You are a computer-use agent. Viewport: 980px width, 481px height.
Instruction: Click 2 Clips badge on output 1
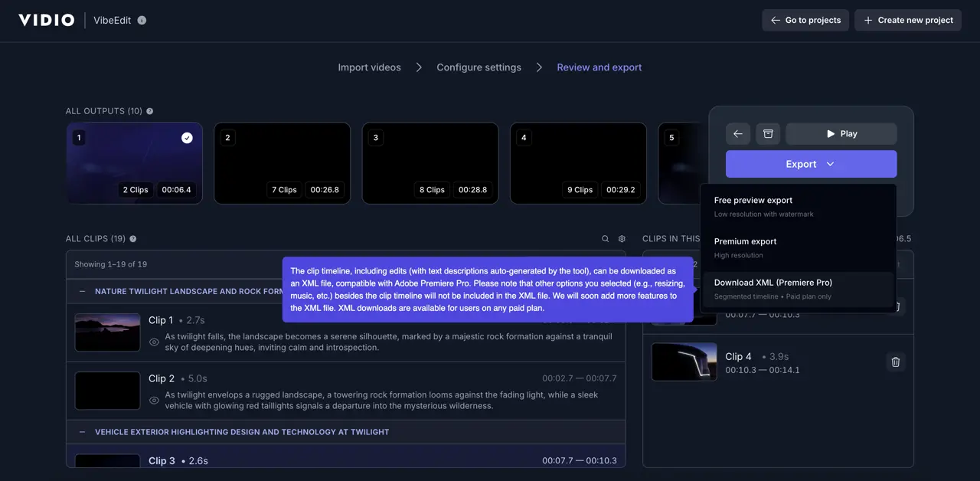136,190
